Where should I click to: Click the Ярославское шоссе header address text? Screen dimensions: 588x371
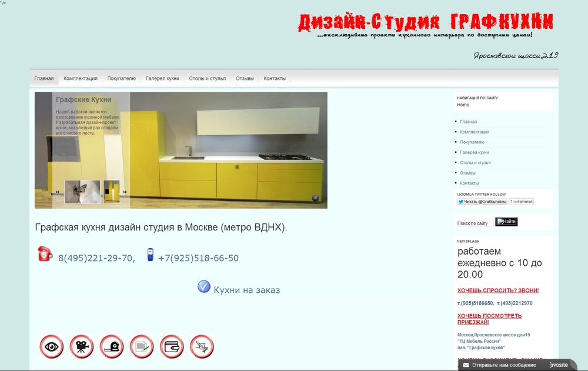tap(516, 55)
